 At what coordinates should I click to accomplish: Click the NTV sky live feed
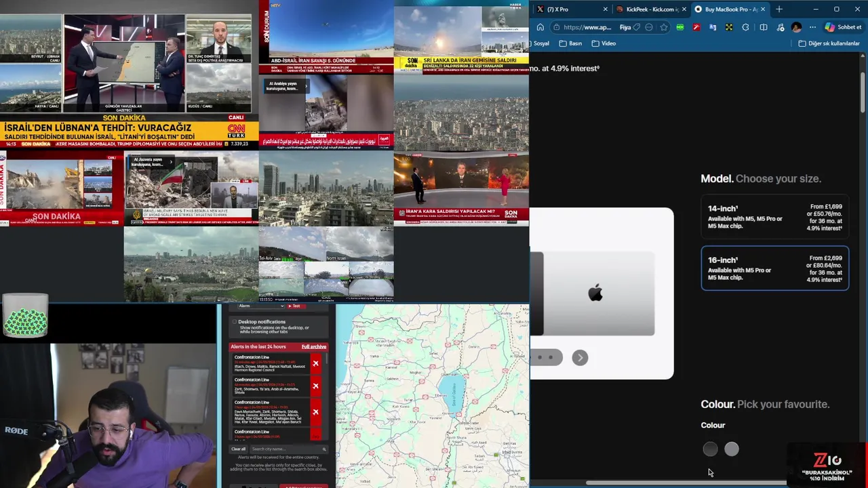(326, 37)
